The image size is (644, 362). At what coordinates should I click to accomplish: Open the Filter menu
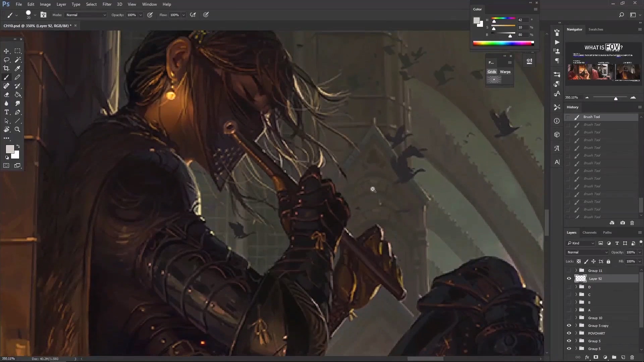[x=107, y=4]
